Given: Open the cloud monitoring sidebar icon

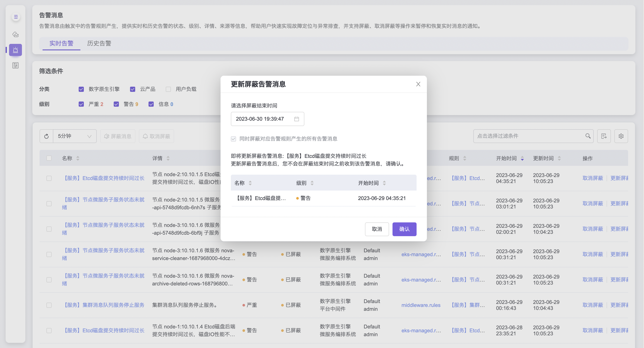Looking at the screenshot, I should click(x=15, y=35).
